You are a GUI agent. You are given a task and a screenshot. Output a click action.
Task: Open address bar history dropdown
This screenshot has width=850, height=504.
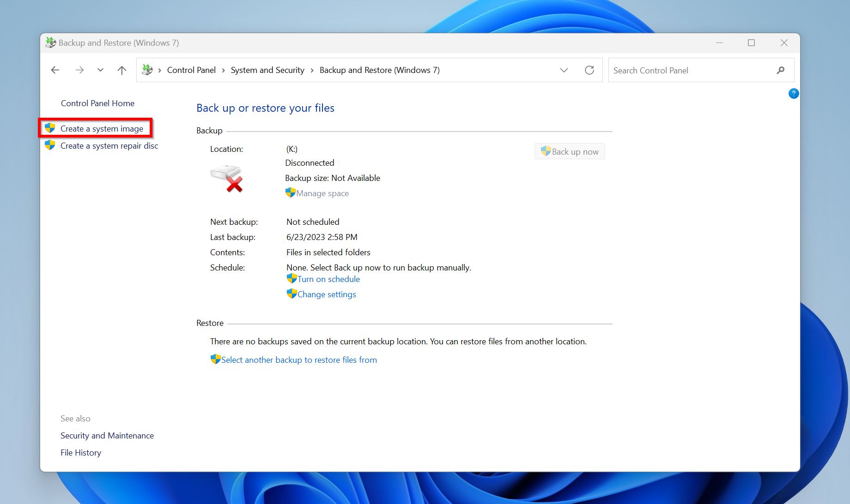click(564, 70)
